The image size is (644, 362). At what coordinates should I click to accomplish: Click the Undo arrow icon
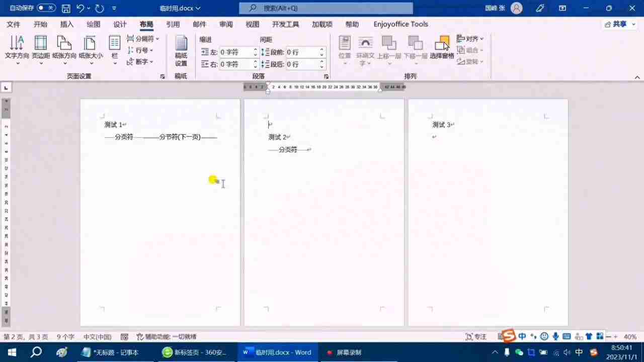click(80, 8)
